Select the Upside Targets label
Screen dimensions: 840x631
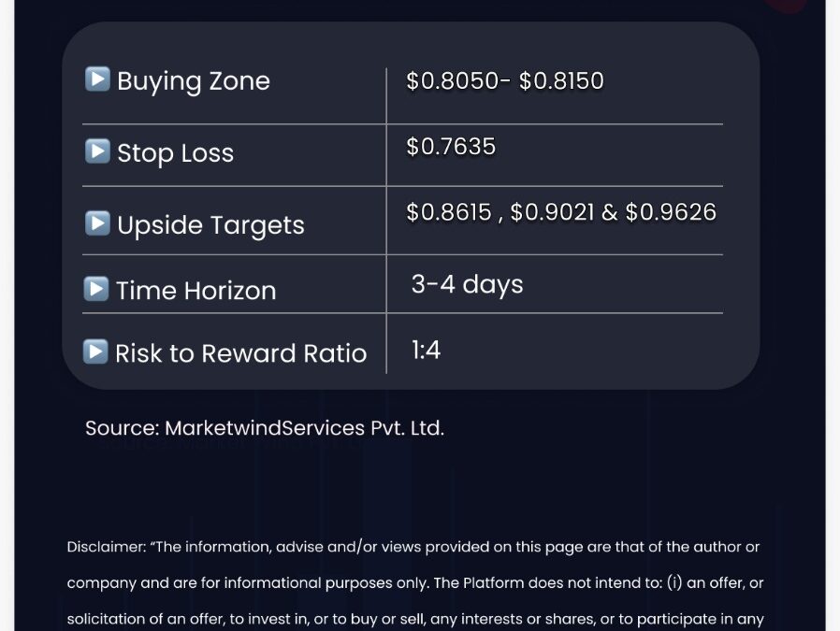tap(210, 225)
